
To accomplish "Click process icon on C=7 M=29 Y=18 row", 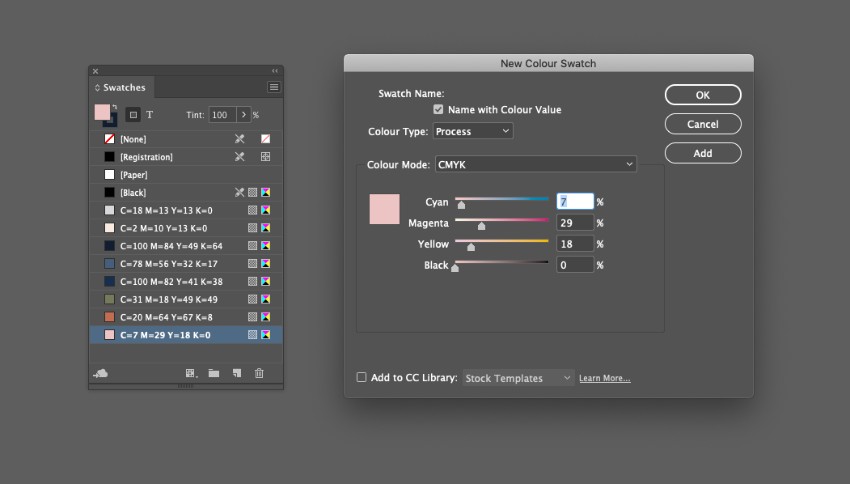I will (x=253, y=335).
